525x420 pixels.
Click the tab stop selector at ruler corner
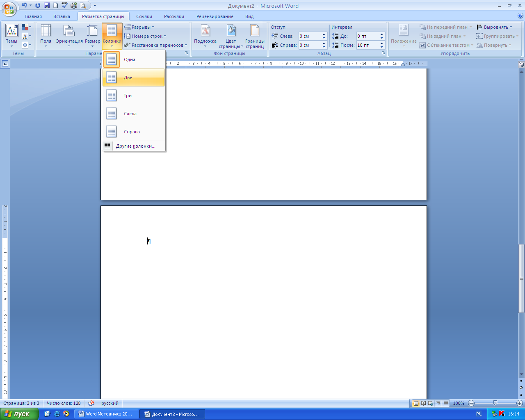pos(5,64)
